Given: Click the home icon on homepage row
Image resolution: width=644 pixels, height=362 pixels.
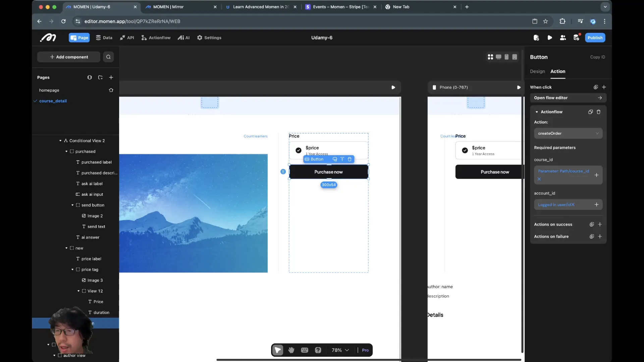Looking at the screenshot, I should pyautogui.click(x=111, y=90).
